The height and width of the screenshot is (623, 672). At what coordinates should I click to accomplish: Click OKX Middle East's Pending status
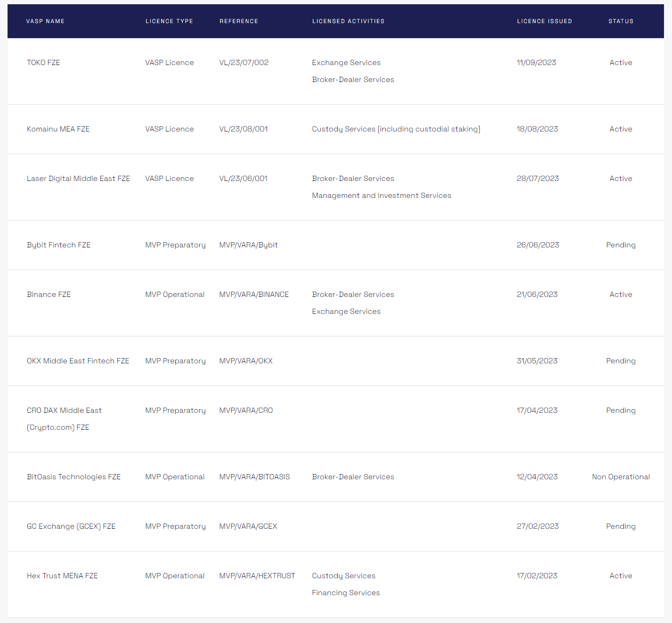621,361
